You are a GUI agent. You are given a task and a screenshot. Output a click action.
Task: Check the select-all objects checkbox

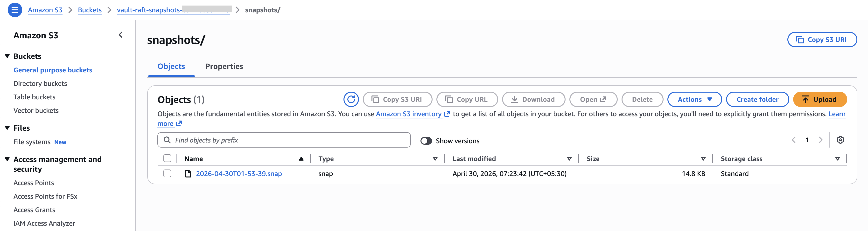click(x=167, y=159)
